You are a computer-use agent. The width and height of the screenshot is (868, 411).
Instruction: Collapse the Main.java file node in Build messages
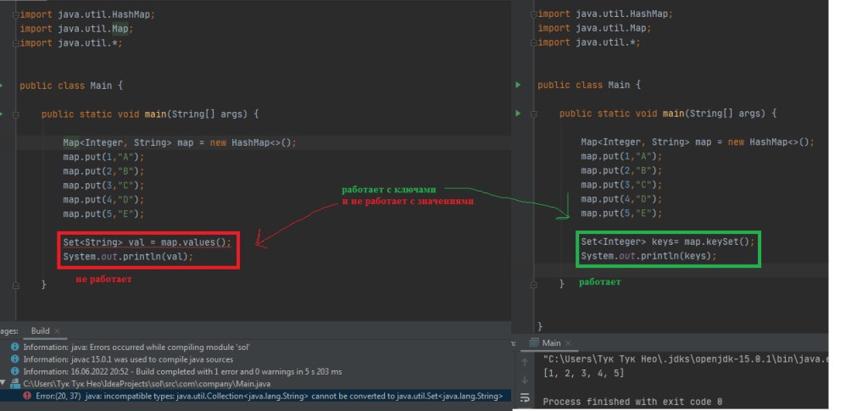(4, 384)
